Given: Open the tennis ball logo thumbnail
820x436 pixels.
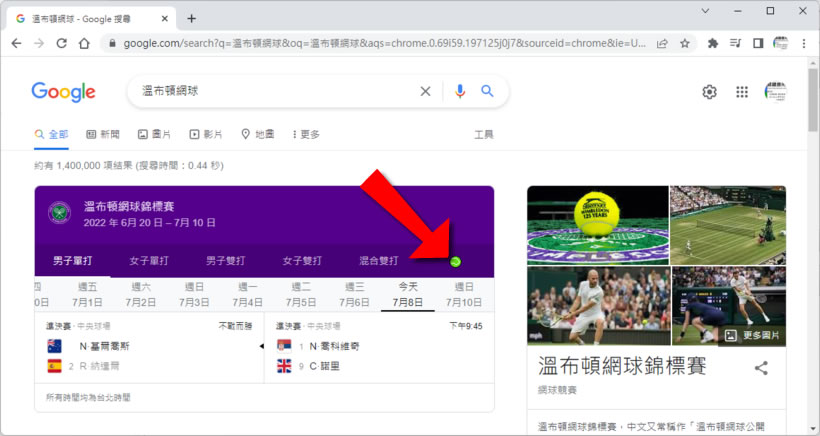Looking at the screenshot, I should (x=598, y=225).
